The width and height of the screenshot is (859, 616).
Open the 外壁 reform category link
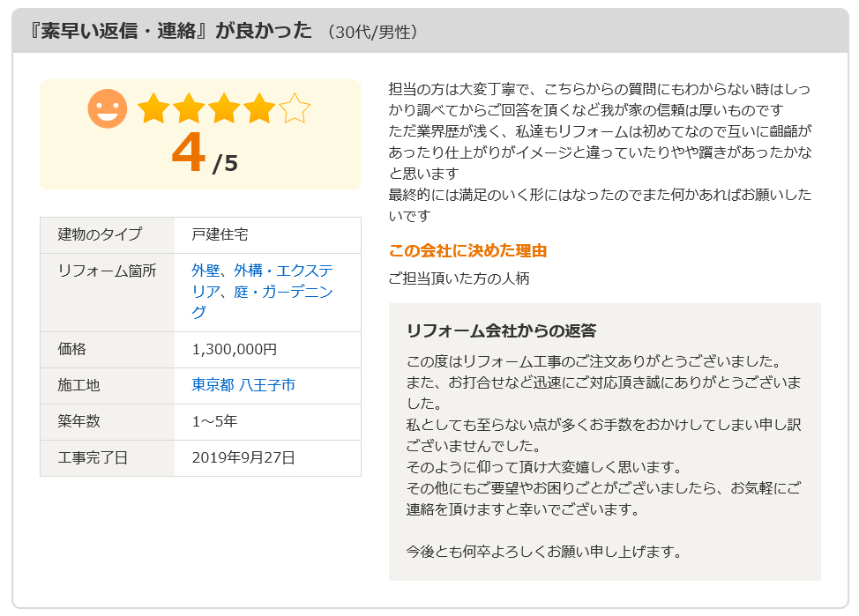click(x=205, y=271)
